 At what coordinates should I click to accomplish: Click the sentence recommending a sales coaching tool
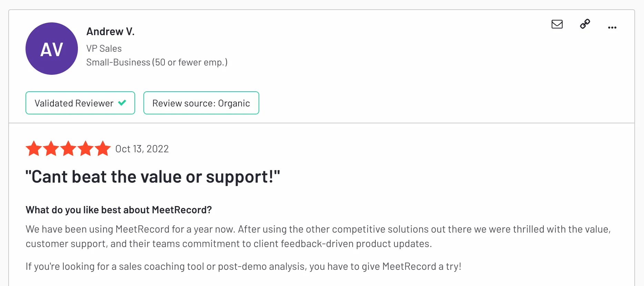coord(243,266)
